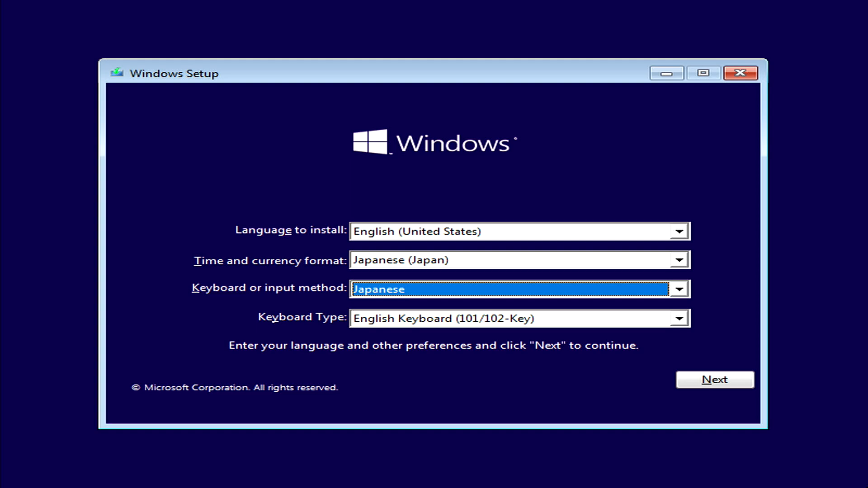Open the Language to install dropdown

[x=519, y=231]
